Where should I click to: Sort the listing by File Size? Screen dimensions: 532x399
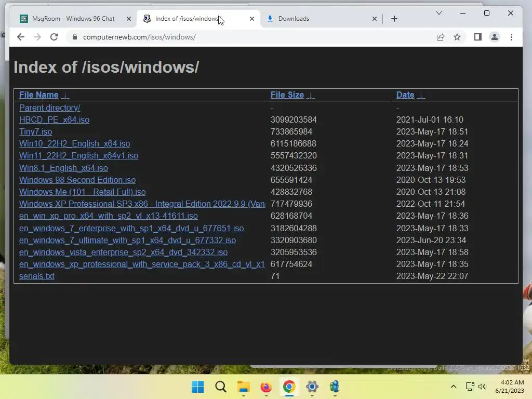(x=287, y=95)
